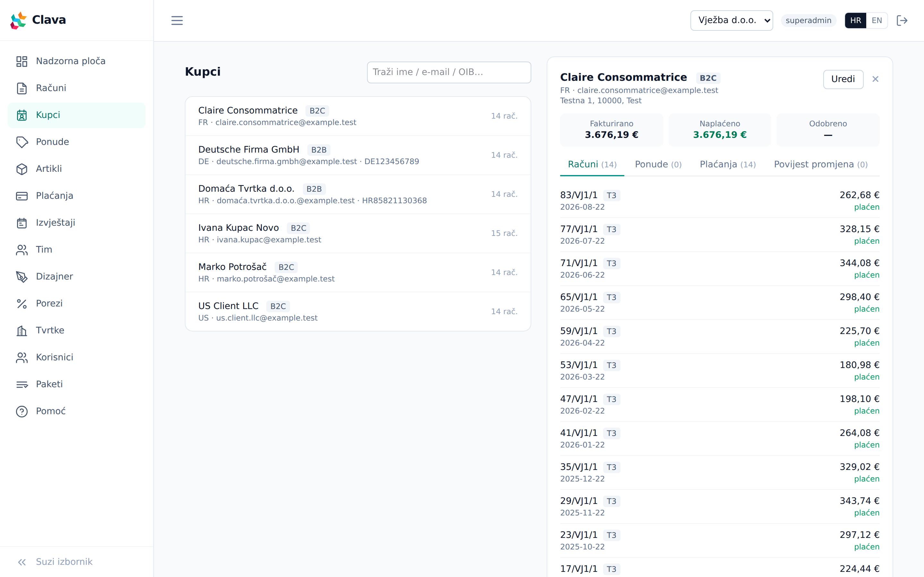Click the logout arrow icon
The height and width of the screenshot is (577, 924).
click(x=902, y=21)
